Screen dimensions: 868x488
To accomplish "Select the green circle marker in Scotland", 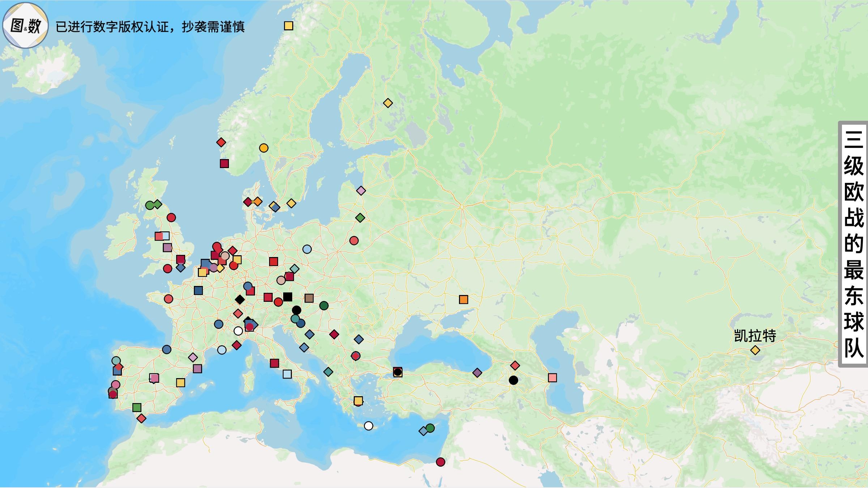I will click(149, 205).
